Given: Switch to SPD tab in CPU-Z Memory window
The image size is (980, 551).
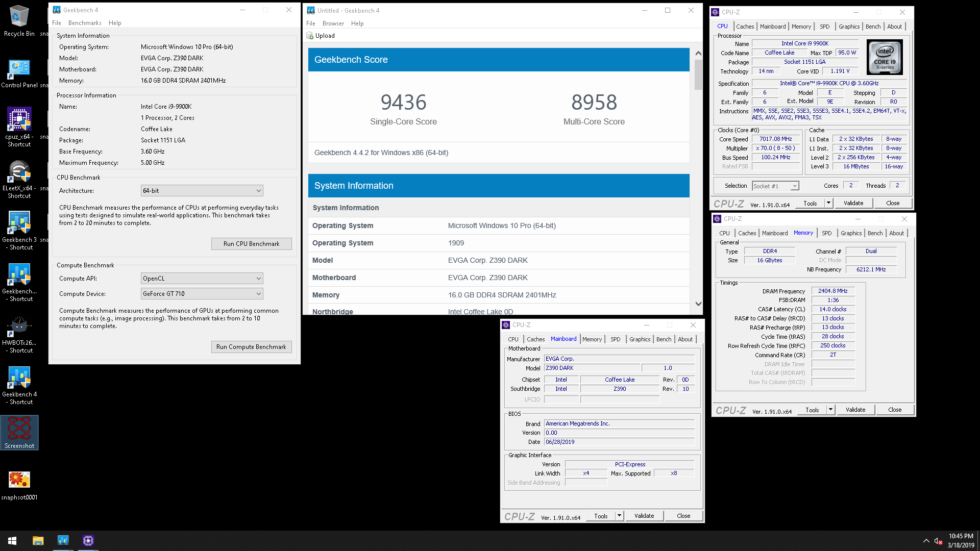Looking at the screenshot, I should tap(826, 233).
